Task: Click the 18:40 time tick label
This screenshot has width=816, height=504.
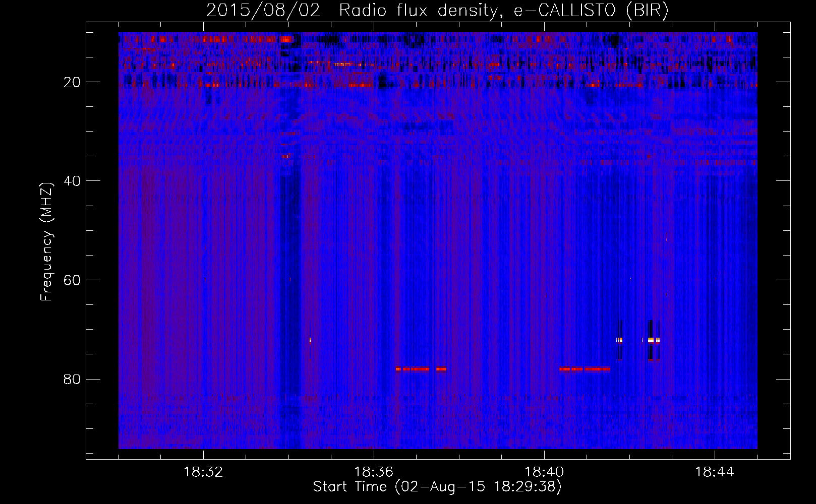Action: (544, 472)
